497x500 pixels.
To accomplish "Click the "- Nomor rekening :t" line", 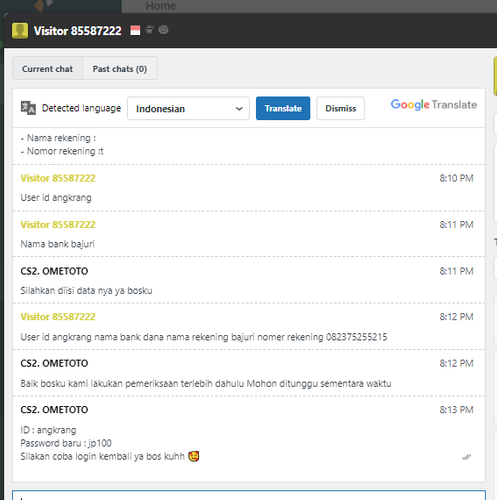I will point(62,151).
